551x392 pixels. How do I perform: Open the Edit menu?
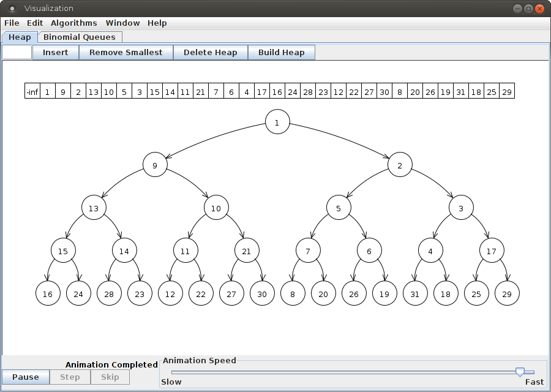coord(35,23)
